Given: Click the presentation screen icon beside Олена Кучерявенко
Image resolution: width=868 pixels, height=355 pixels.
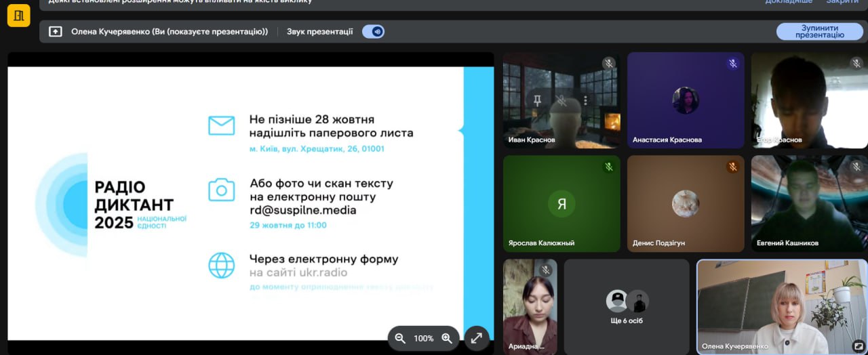Looking at the screenshot, I should click(x=56, y=31).
